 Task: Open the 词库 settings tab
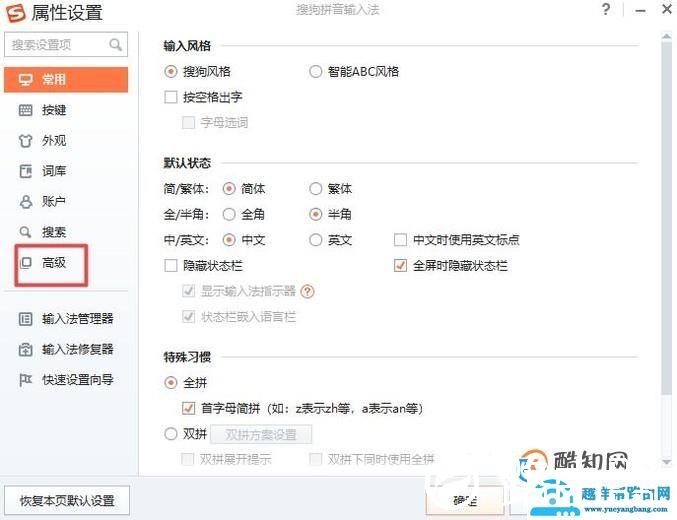point(66,171)
